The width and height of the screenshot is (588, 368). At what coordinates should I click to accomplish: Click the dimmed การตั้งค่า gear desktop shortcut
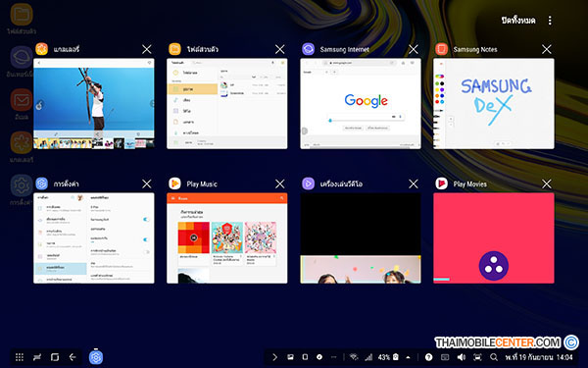point(22,189)
